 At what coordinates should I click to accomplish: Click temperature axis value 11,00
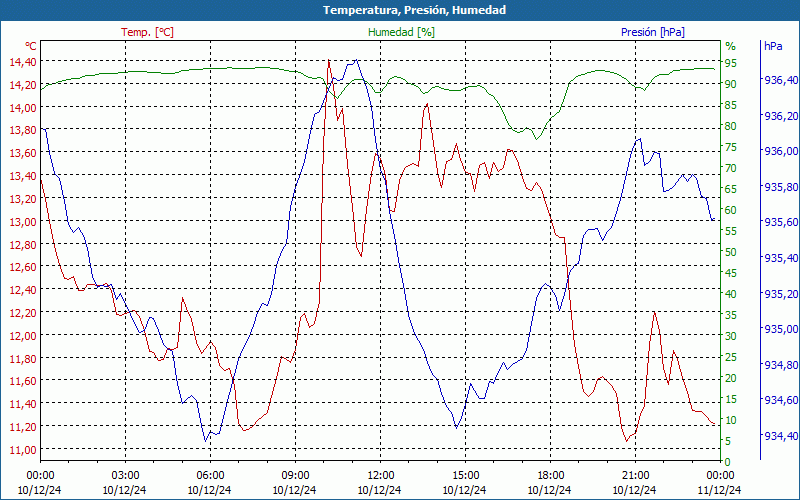[23, 449]
